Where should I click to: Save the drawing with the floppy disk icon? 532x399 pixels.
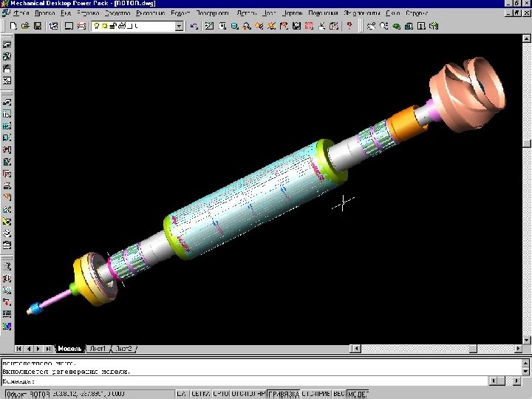38,26
